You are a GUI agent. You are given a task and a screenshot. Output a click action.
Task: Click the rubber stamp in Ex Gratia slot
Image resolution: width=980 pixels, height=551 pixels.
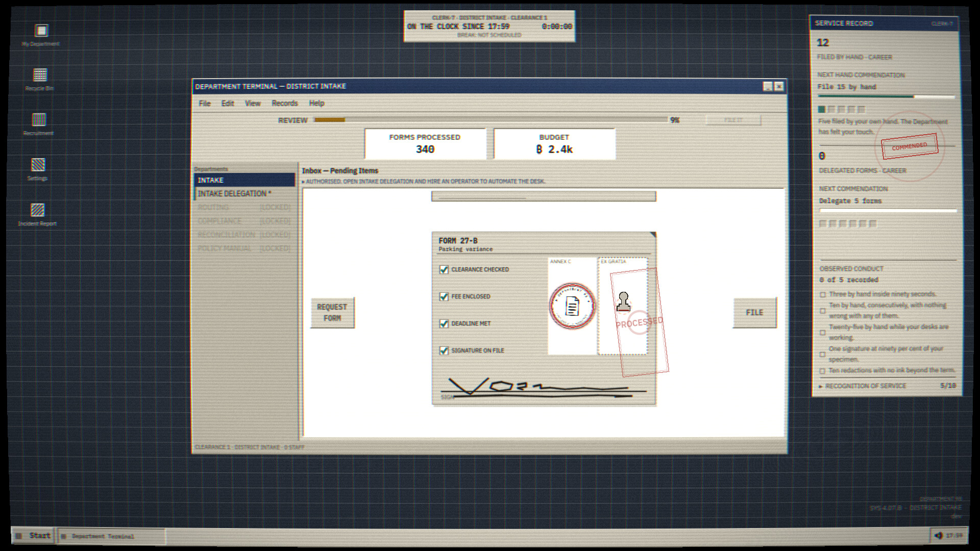pyautogui.click(x=623, y=302)
